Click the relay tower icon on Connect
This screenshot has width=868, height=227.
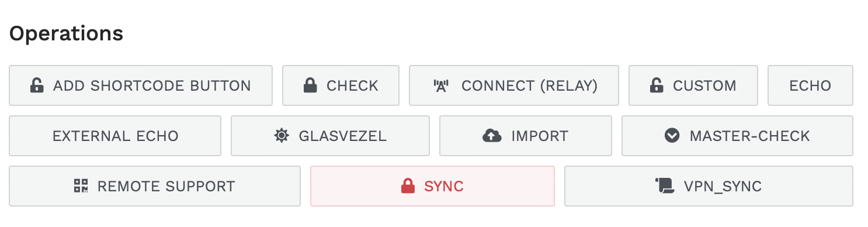[x=441, y=86]
